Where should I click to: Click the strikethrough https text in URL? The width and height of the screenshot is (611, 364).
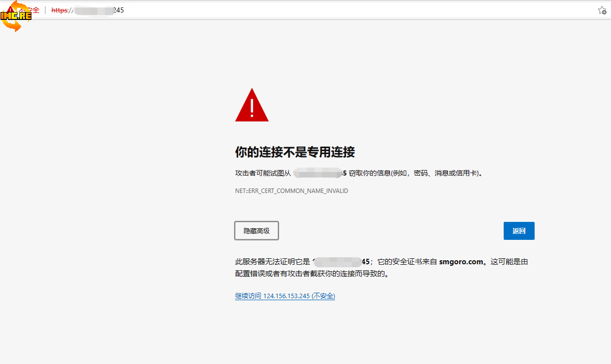59,10
